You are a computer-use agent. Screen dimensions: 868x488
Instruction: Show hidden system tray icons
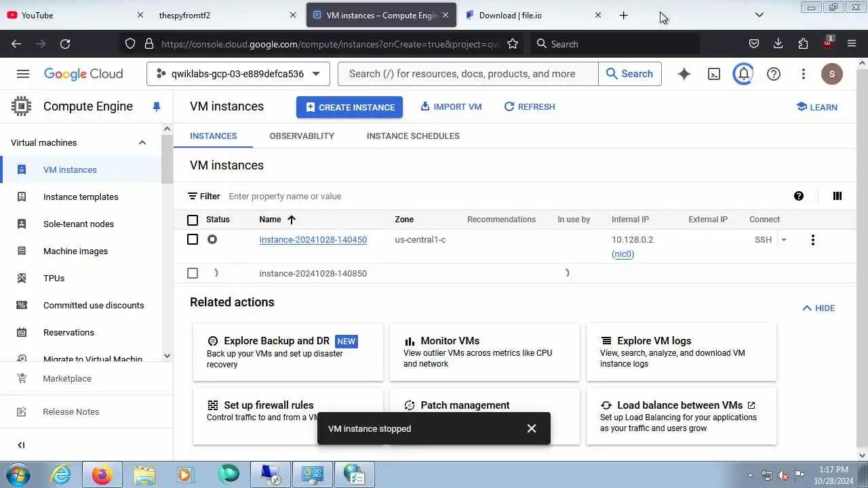coord(750,475)
